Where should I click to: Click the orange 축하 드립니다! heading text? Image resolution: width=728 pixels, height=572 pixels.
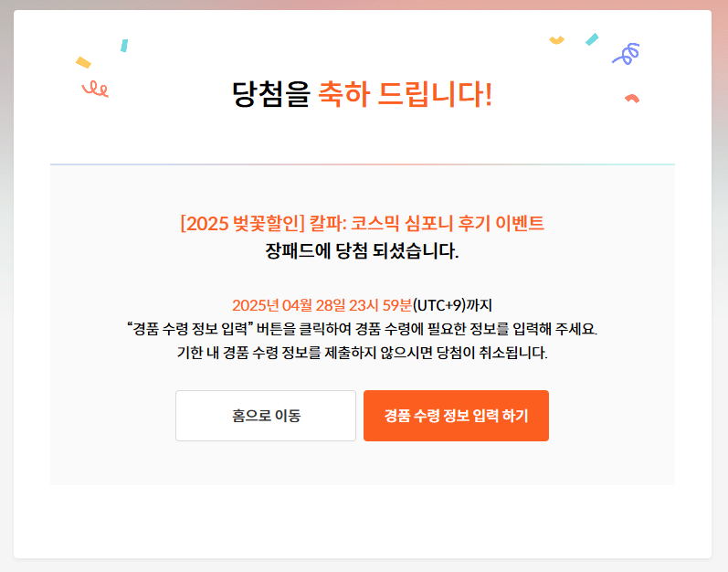tap(405, 94)
